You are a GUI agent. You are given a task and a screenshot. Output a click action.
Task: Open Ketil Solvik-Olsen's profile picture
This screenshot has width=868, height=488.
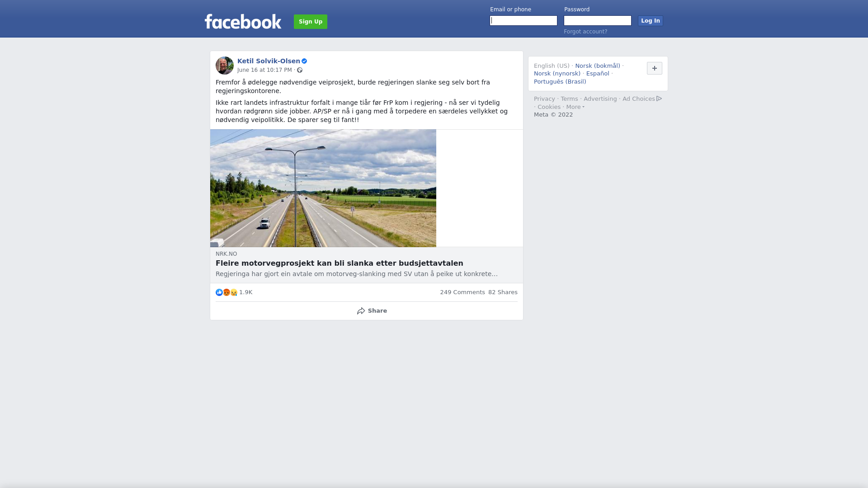click(x=225, y=66)
